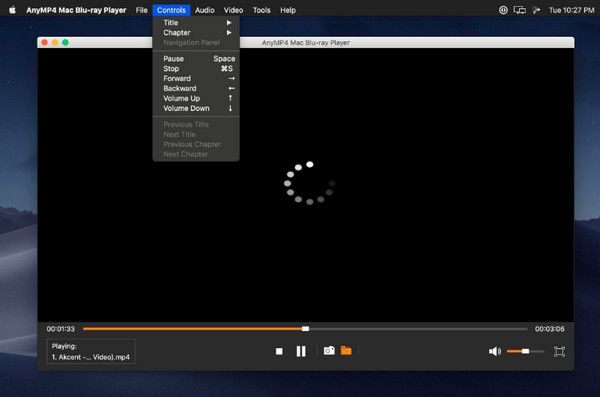Close the player window with the red button

coord(44,42)
